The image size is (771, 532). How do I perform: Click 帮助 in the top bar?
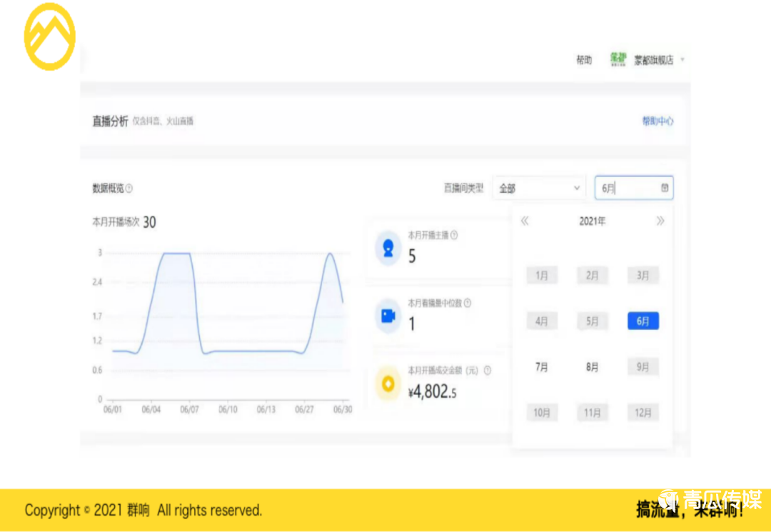tap(584, 60)
